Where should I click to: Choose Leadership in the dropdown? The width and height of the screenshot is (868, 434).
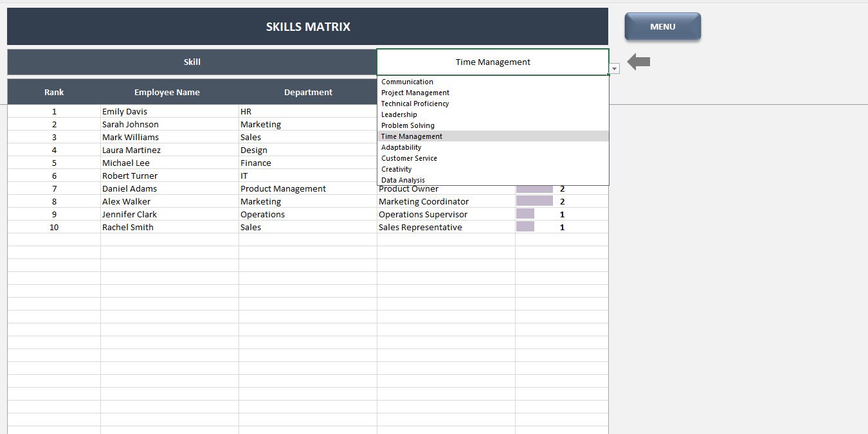tap(399, 114)
